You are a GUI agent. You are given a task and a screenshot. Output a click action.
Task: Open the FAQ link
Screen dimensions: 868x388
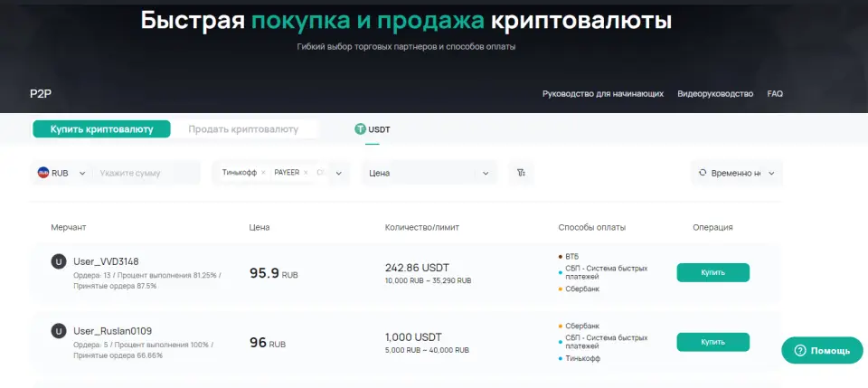click(775, 93)
